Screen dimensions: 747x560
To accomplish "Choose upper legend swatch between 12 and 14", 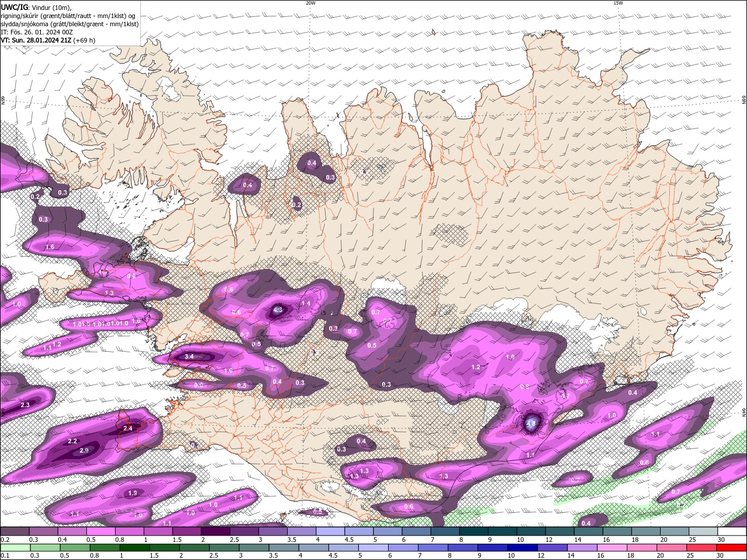I will coord(560,531).
